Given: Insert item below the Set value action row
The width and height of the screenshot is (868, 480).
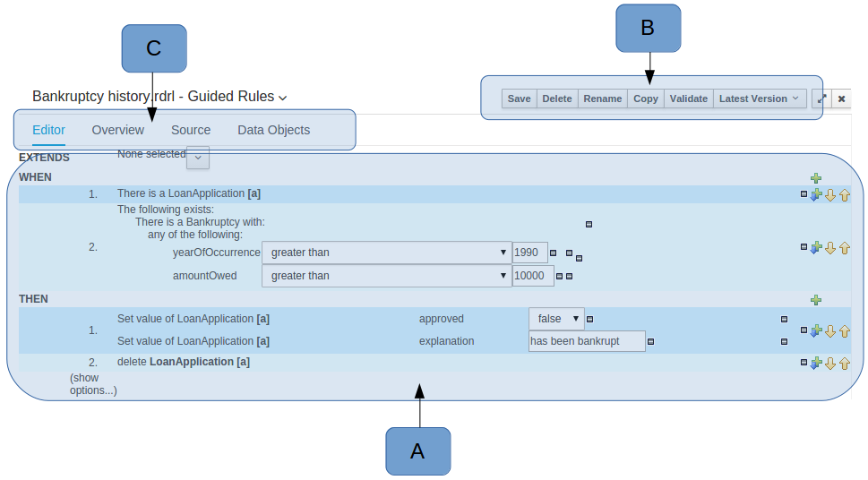Looking at the screenshot, I should [x=816, y=330].
